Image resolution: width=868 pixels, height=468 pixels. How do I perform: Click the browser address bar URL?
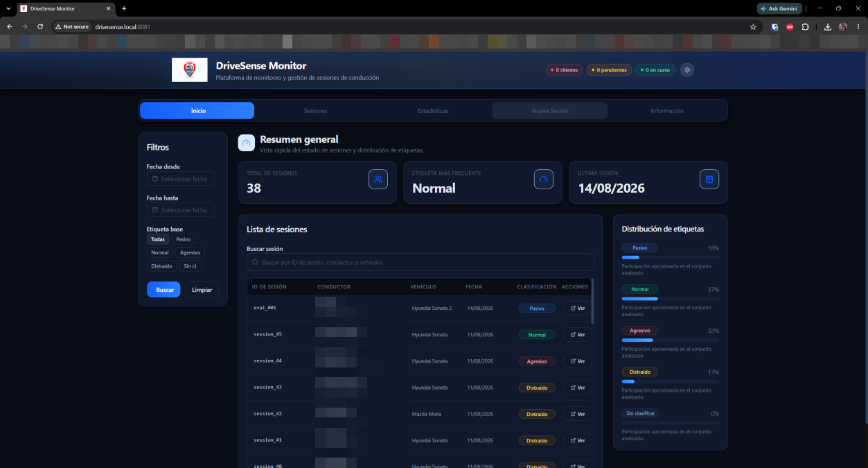click(x=123, y=27)
